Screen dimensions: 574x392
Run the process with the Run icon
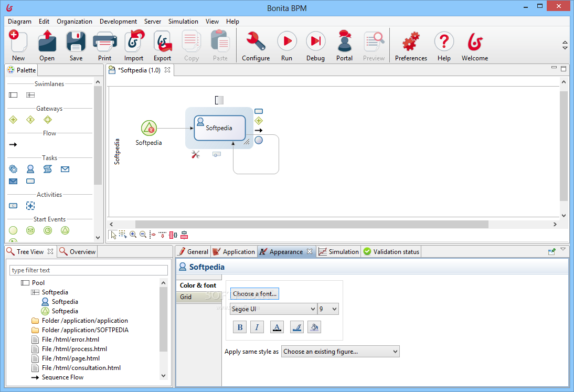point(286,46)
